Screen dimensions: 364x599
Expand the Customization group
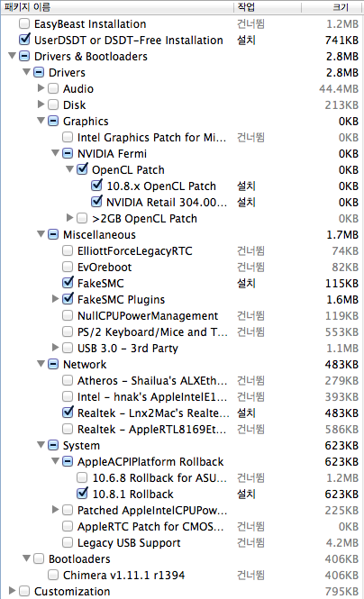pyautogui.click(x=13, y=591)
